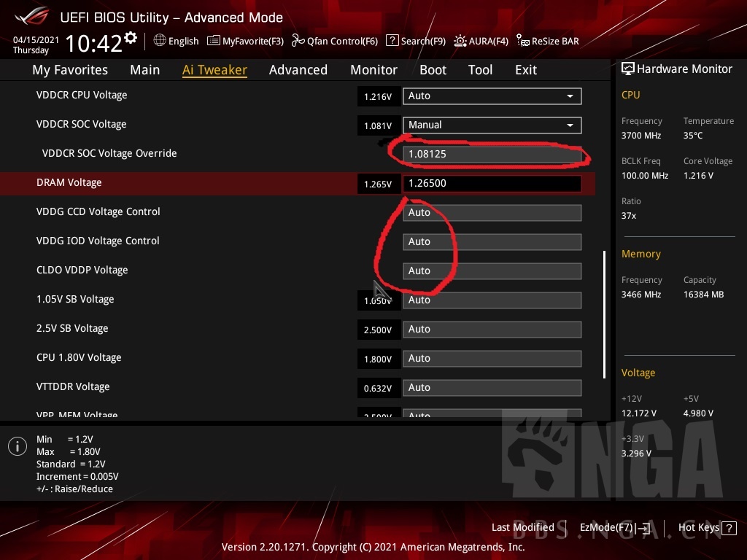Image resolution: width=747 pixels, height=560 pixels.
Task: Click the EzMode (F7) button
Action: tap(613, 527)
